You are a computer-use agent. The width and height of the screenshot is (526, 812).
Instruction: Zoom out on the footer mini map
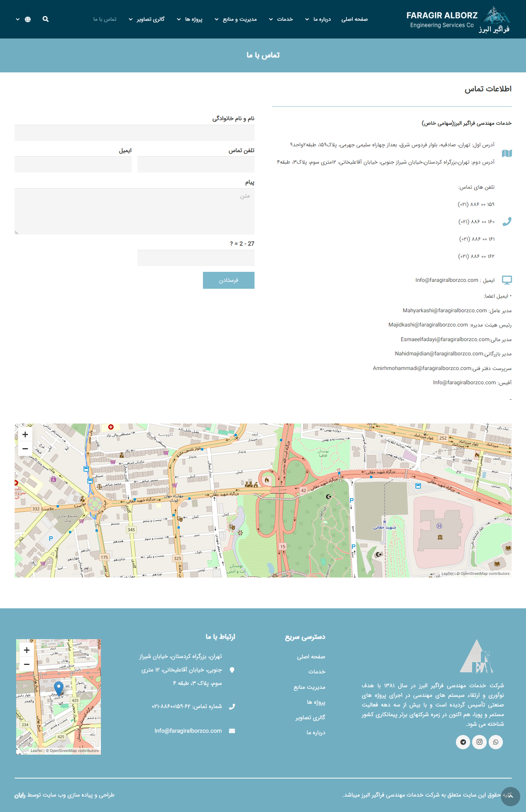(27, 664)
